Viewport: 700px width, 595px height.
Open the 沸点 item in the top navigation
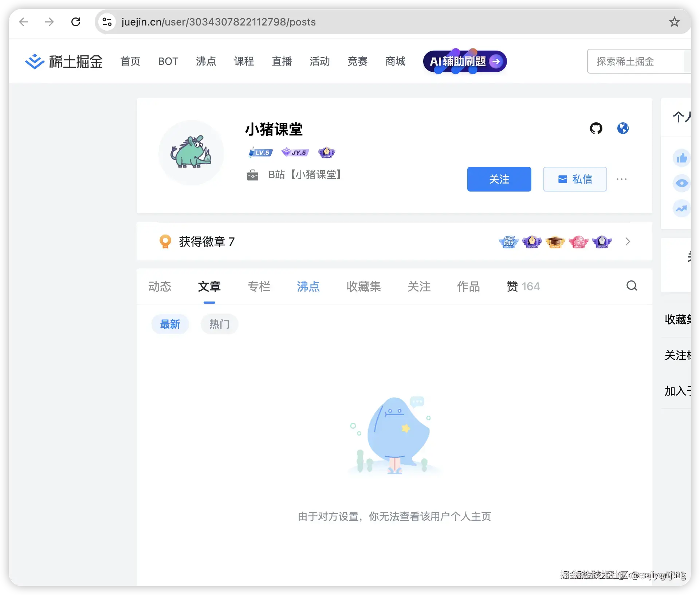[205, 61]
